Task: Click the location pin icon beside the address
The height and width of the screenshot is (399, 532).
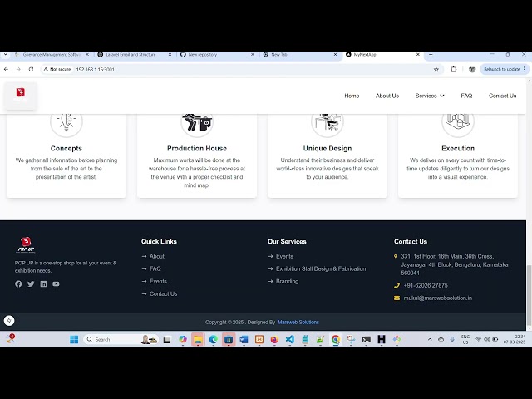Action: pos(396,256)
